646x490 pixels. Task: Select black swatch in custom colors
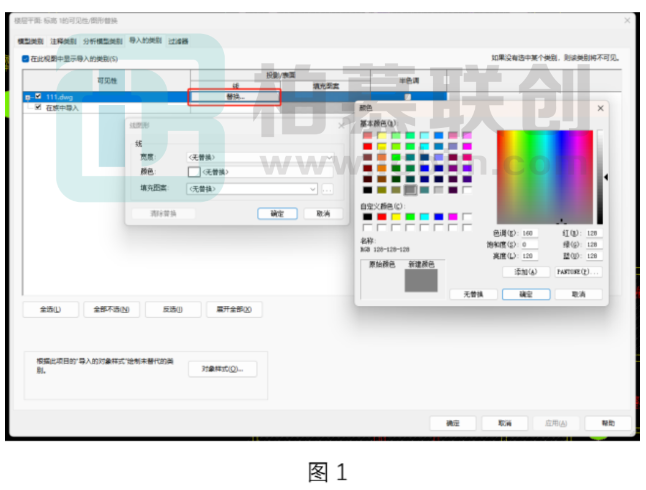(367, 217)
